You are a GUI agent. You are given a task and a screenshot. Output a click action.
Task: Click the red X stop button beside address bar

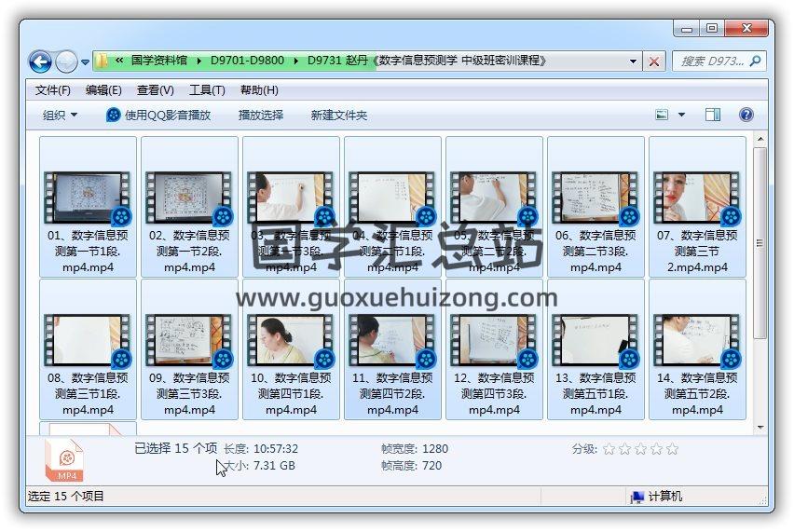tap(654, 61)
